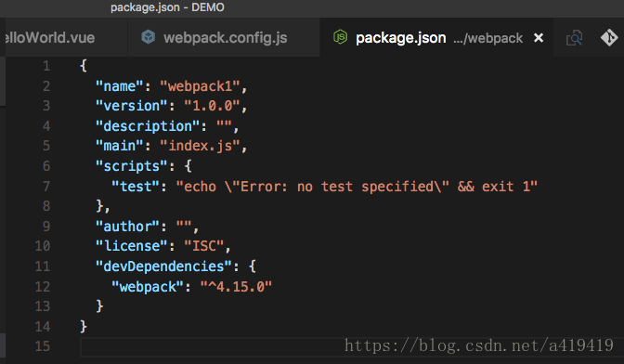The height and width of the screenshot is (364, 624).
Task: Click the "ISC" license value
Action: click(x=204, y=246)
